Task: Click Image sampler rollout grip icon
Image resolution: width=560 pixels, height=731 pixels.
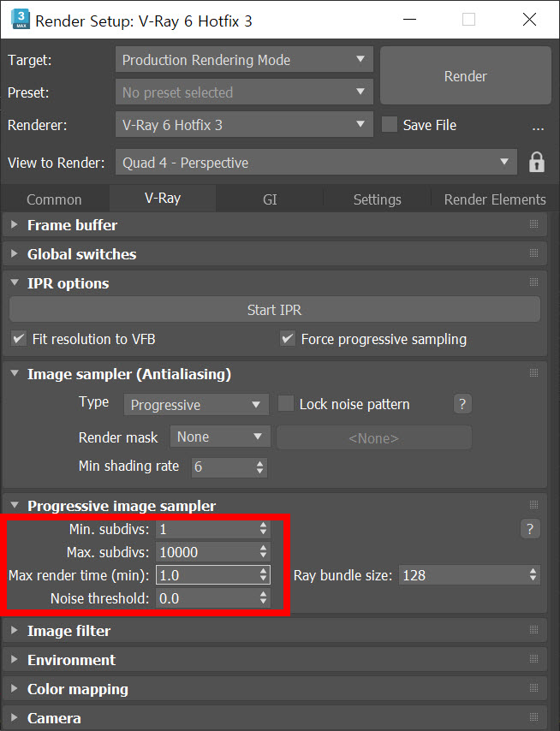Action: (534, 372)
